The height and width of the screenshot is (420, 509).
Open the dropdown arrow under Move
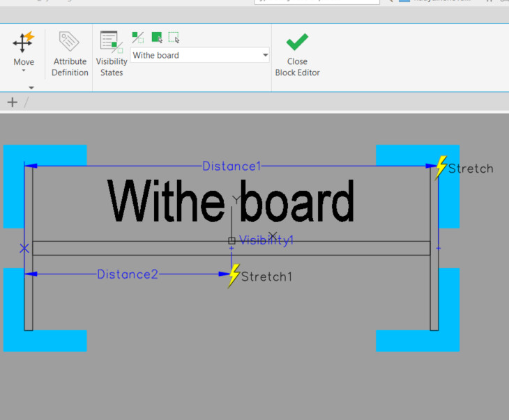[x=23, y=71]
